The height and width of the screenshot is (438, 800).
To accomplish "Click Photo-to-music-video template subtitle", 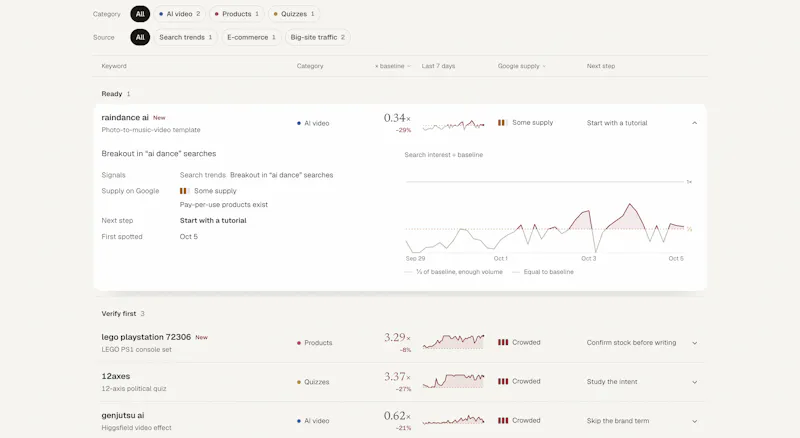I will [x=151, y=130].
